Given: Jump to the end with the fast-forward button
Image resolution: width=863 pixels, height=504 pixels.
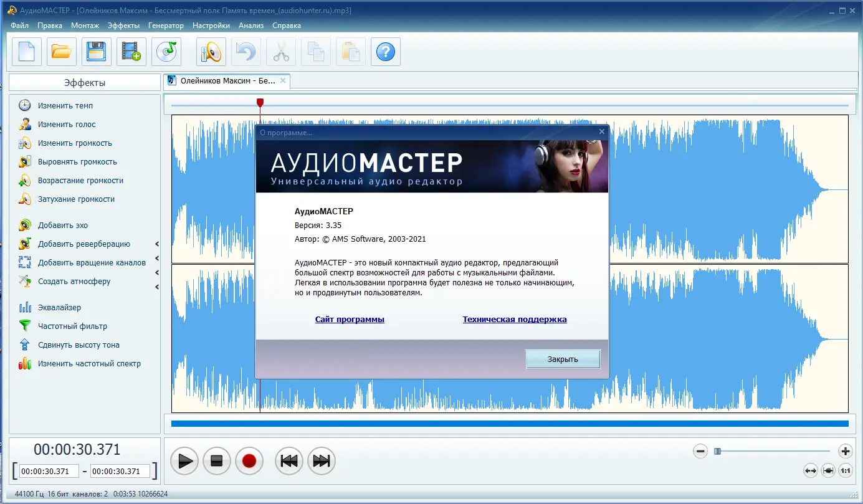Looking at the screenshot, I should [x=321, y=461].
